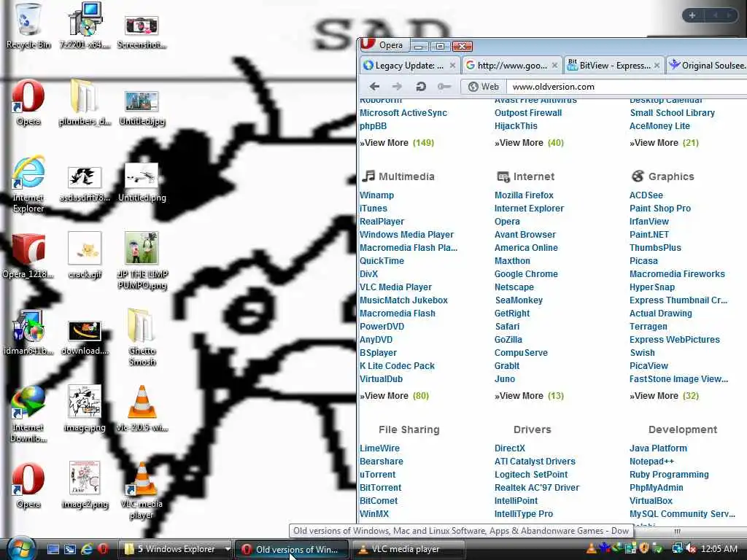Open the Mozilla Firefox link
Viewport: 747px width, 560px height.
pos(524,195)
